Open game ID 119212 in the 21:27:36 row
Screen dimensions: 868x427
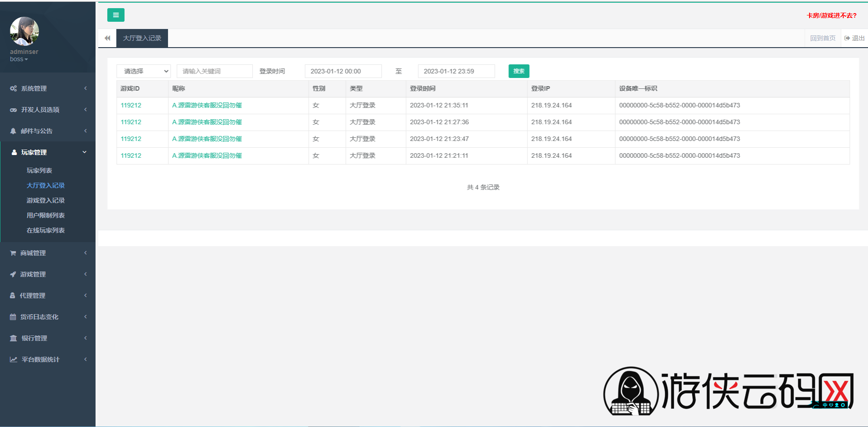[131, 122]
